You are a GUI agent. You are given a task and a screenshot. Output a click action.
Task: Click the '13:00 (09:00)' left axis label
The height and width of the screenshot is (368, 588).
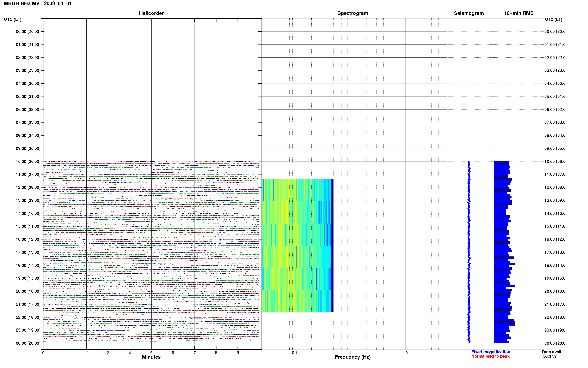point(28,201)
